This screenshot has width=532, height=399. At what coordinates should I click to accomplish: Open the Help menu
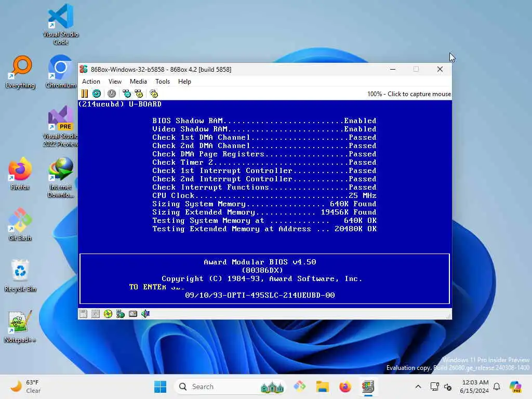(184, 82)
